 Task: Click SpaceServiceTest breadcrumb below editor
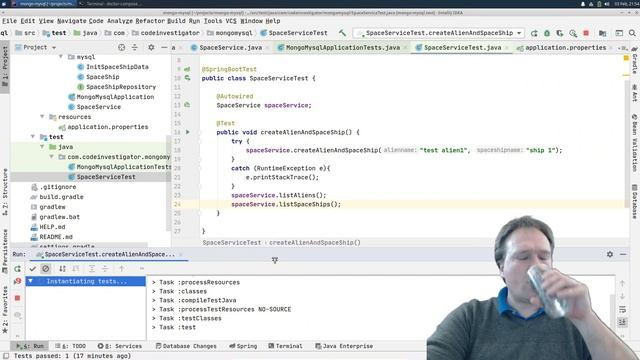[232, 242]
